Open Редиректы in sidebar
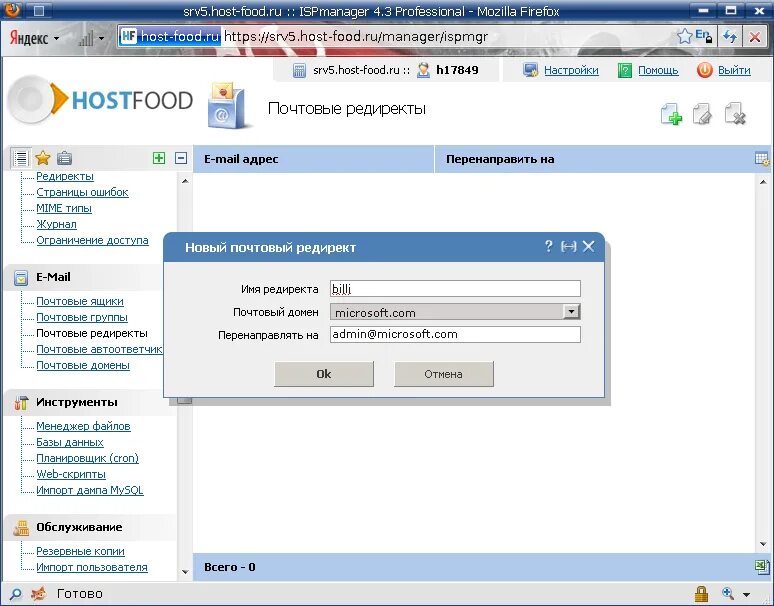 click(65, 176)
